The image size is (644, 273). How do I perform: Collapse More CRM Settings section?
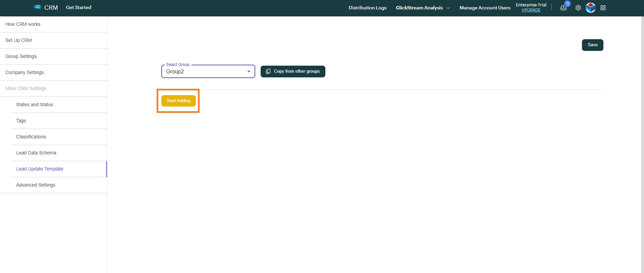54,88
